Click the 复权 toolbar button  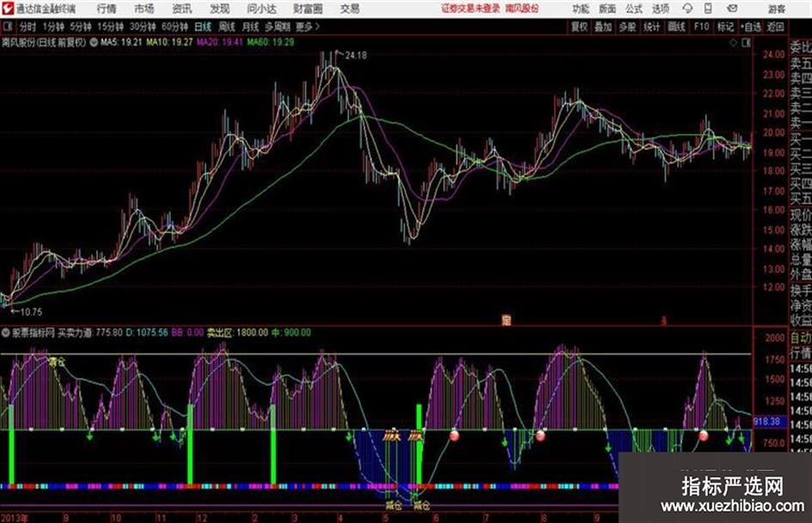[579, 27]
